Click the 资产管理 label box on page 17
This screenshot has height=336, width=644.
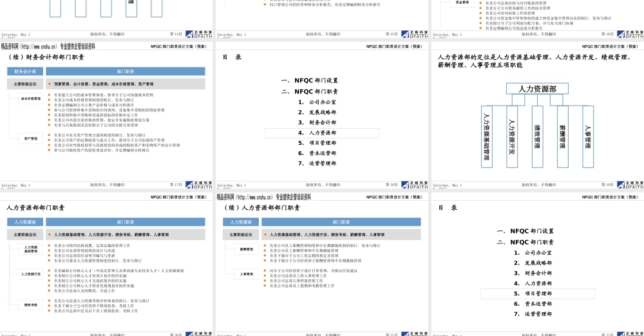(x=31, y=139)
